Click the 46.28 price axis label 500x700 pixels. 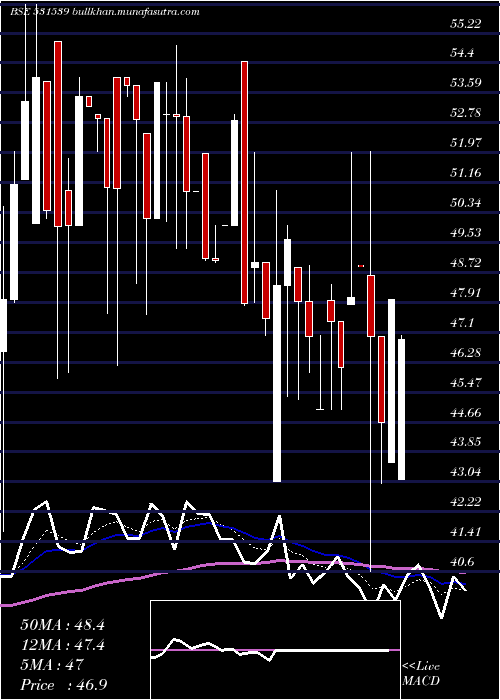pyautogui.click(x=465, y=353)
